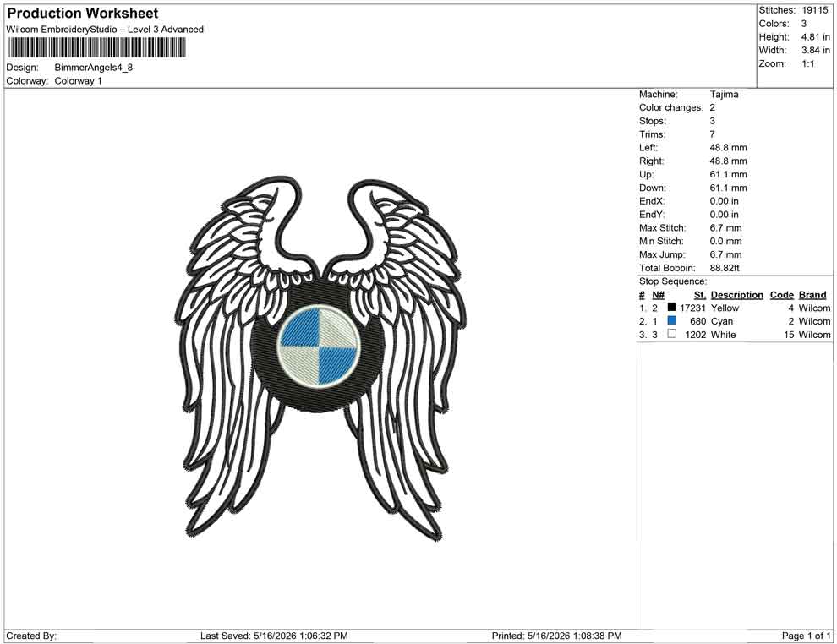Screen dimensions: 837x644
Task: Click the white color swatch in stop sequence
Action: (671, 334)
